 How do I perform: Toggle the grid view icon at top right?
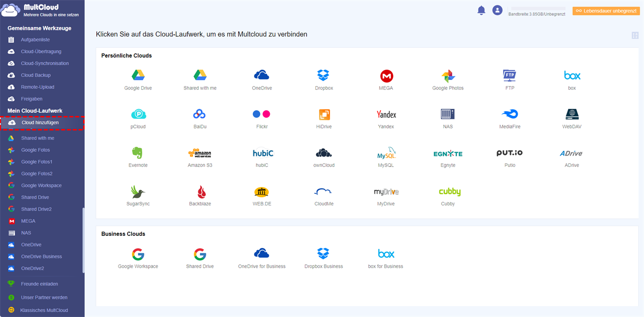635,35
